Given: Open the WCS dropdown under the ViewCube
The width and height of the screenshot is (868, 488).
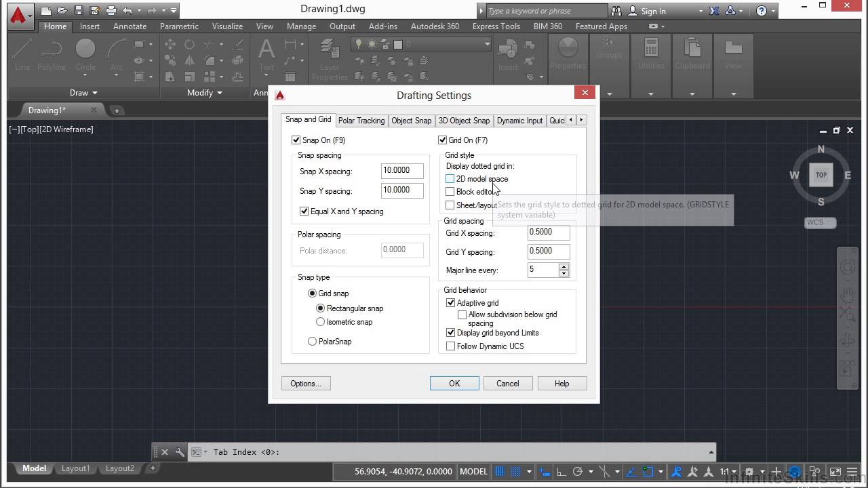Looking at the screenshot, I should coord(821,222).
